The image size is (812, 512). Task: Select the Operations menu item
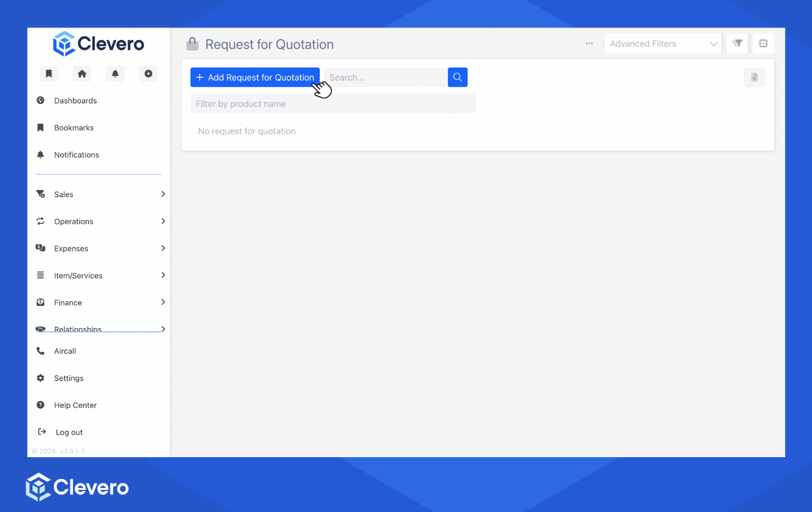tap(73, 222)
